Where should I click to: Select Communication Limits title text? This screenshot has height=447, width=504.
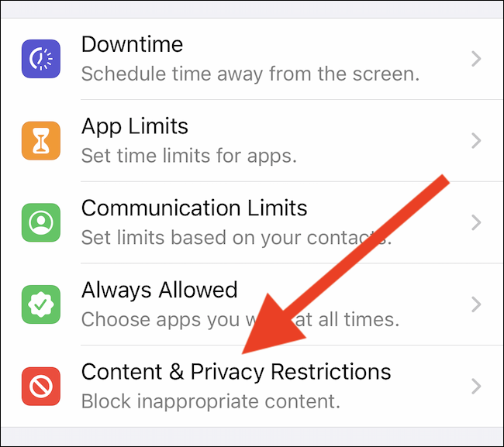[x=194, y=208]
